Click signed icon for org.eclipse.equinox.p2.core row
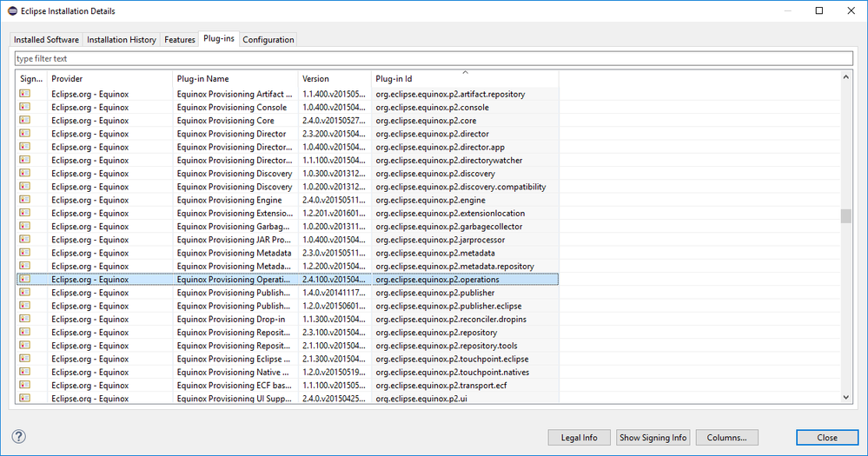This screenshot has height=456, width=868. coord(24,120)
